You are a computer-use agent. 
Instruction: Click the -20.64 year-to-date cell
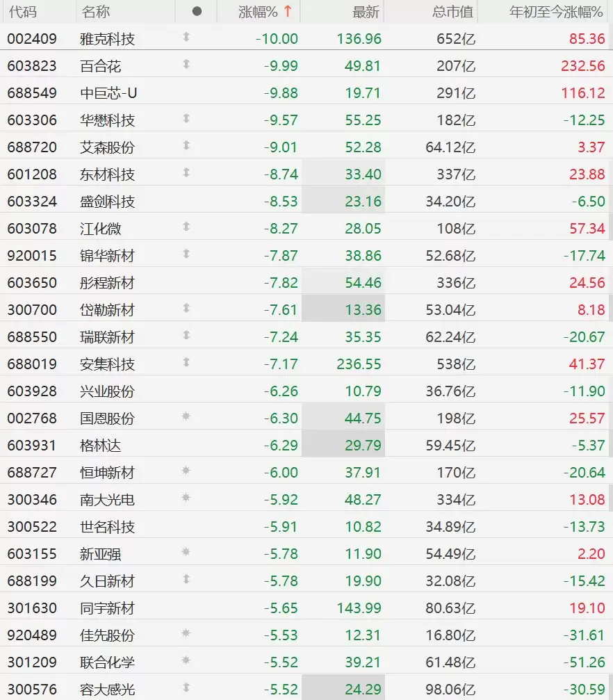[584, 472]
